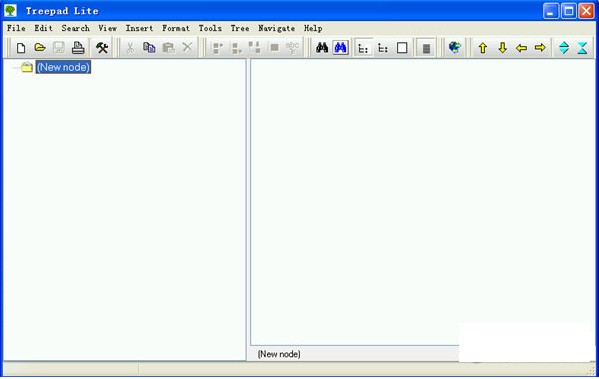Open the Tools menu
Image resolution: width=599 pixels, height=379 pixels.
point(210,28)
